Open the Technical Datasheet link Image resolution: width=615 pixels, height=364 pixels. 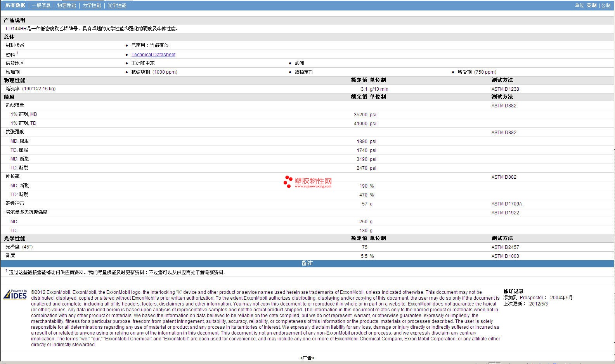153,55
